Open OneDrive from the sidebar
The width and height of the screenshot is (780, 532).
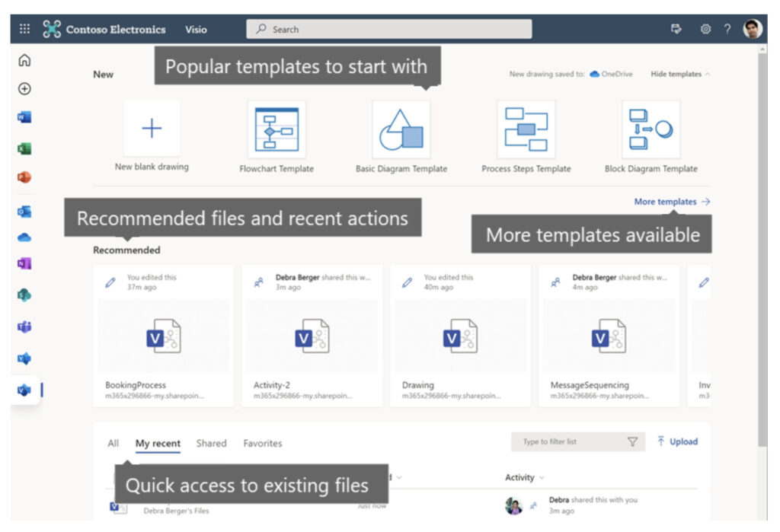click(24, 237)
